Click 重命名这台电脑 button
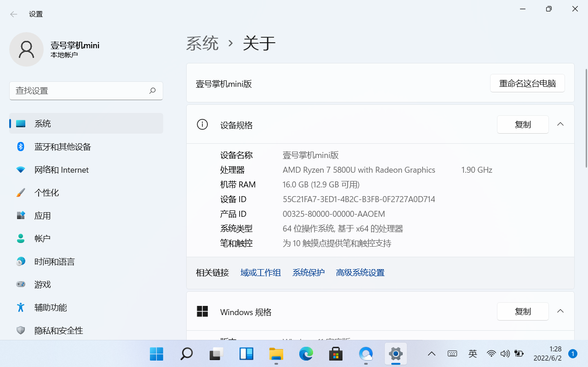588x367 pixels. (527, 84)
